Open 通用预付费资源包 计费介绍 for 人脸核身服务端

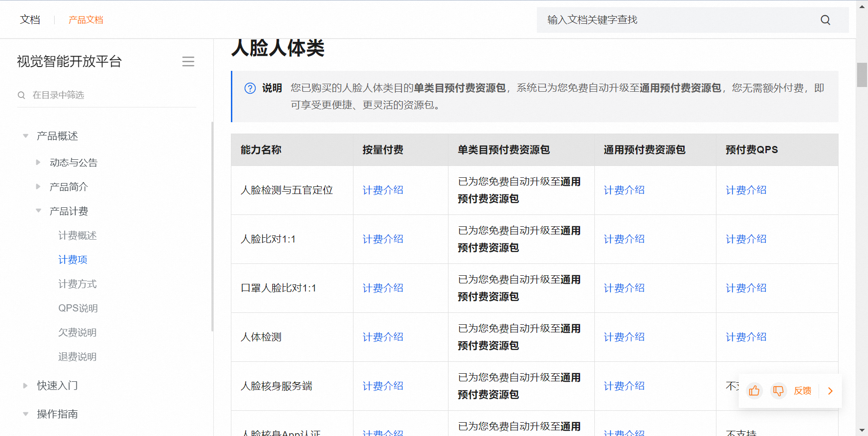click(x=624, y=386)
